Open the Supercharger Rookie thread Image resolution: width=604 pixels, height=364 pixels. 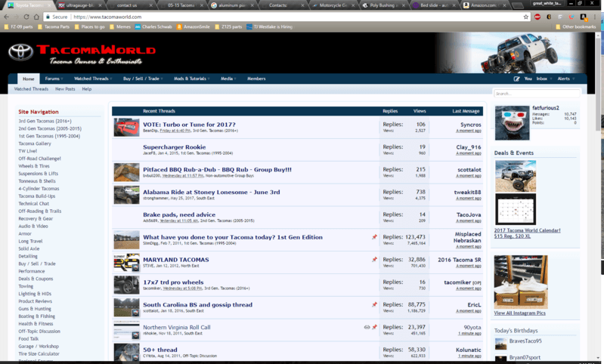[174, 147]
